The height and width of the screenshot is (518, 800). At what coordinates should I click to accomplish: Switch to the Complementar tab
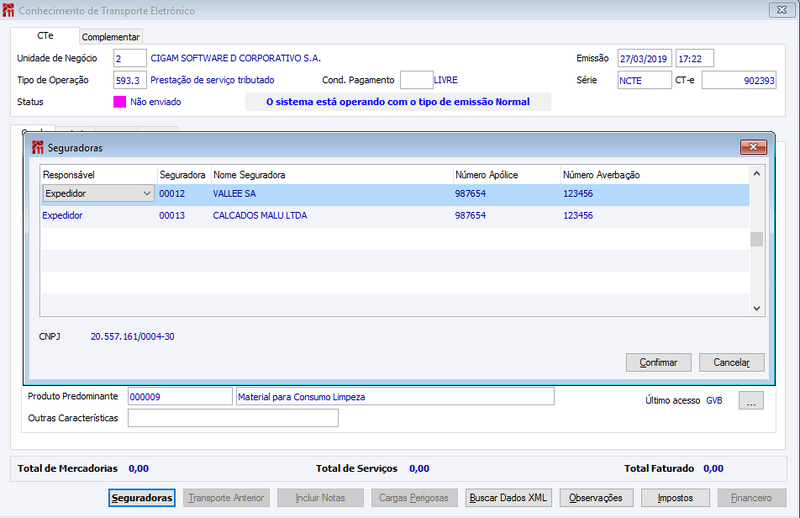[x=110, y=37]
